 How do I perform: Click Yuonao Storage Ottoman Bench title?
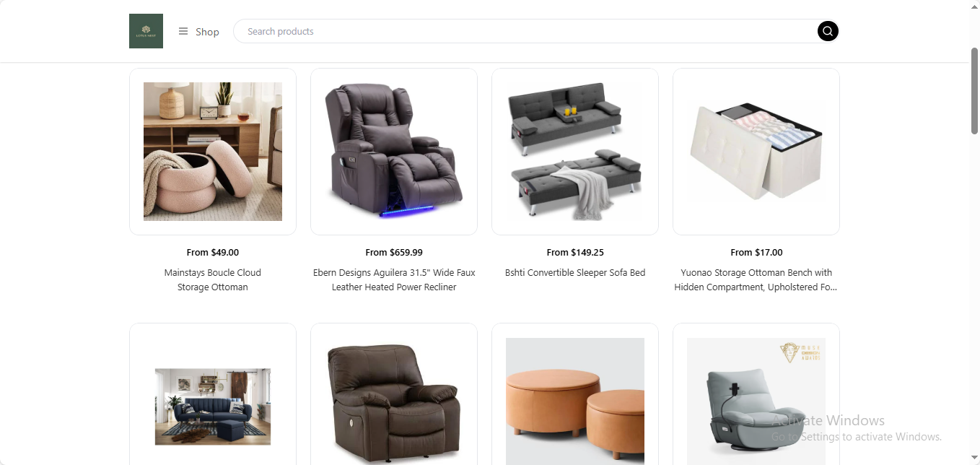pyautogui.click(x=756, y=279)
